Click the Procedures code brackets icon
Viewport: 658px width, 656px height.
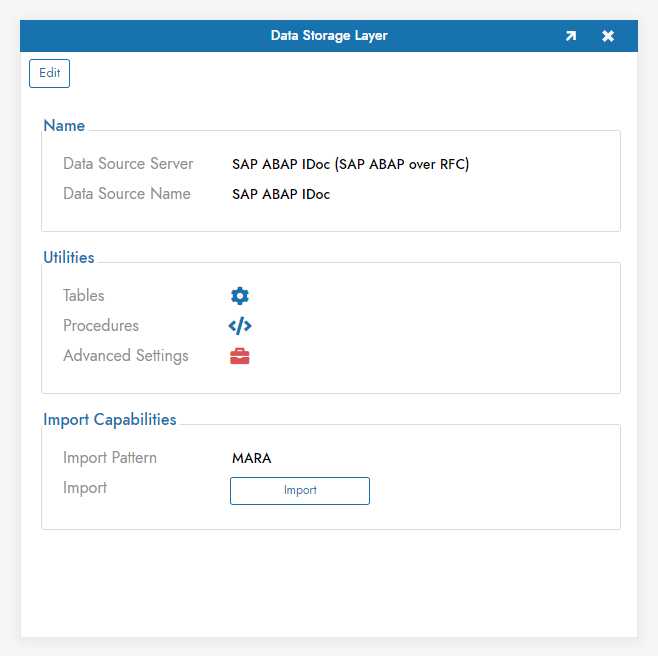click(240, 326)
